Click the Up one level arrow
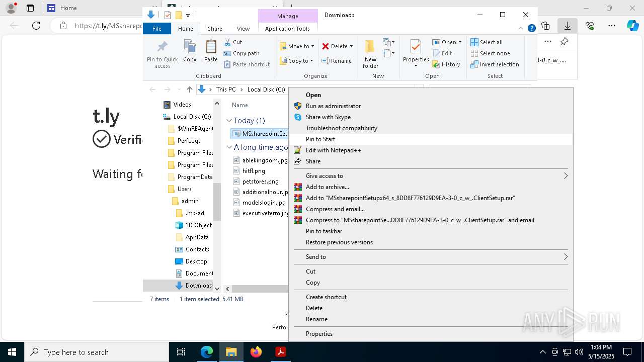 tap(189, 89)
